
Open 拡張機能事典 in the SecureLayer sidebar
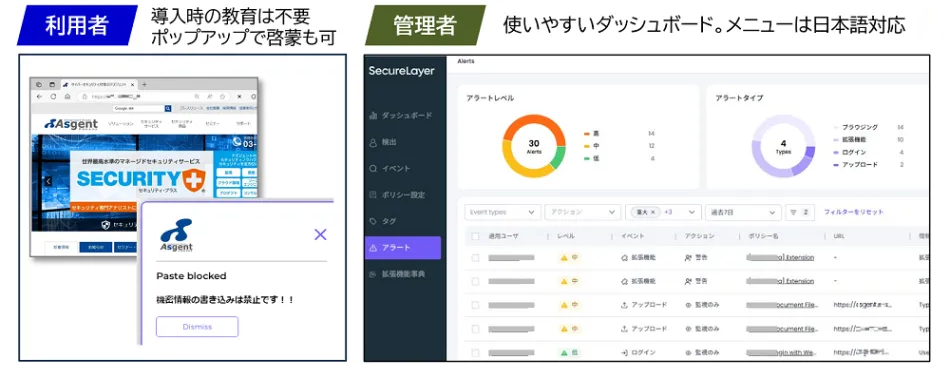coord(397,274)
